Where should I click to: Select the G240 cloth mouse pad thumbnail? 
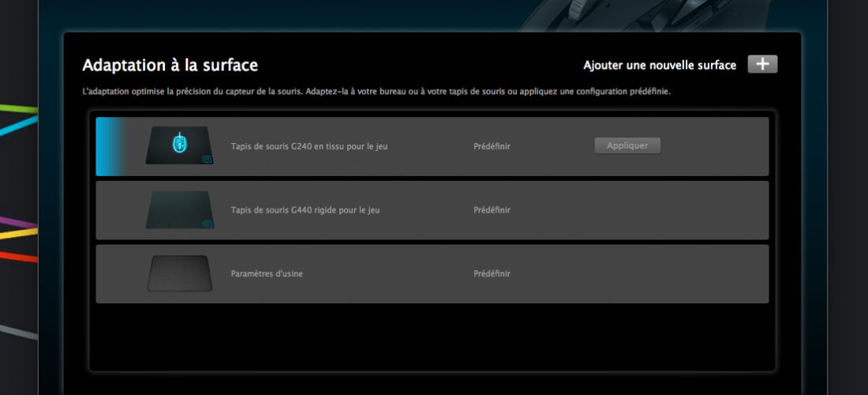point(179,145)
